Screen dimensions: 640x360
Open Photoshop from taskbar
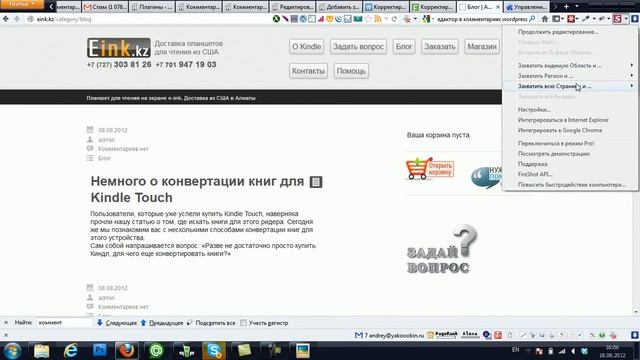point(100,350)
